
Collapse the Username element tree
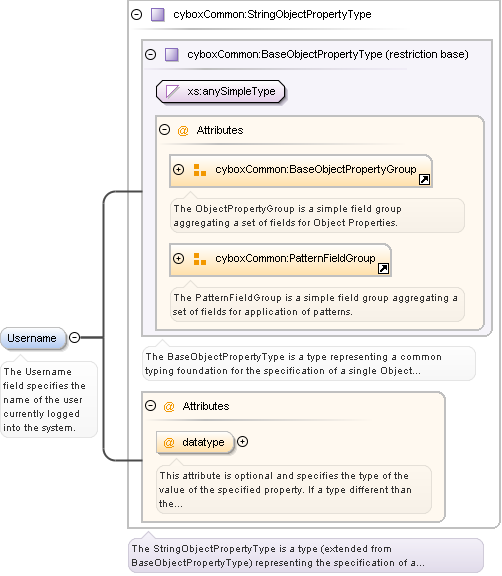tap(75, 337)
